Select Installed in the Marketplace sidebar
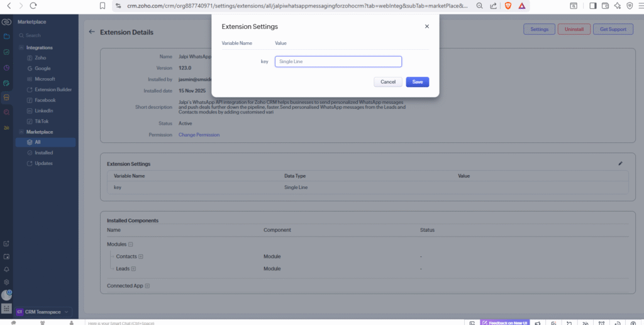Viewport: 644px width, 325px height. [x=43, y=152]
